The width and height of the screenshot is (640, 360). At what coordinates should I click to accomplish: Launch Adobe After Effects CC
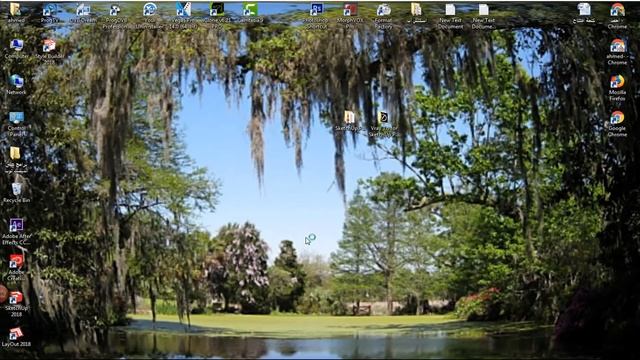(x=16, y=231)
